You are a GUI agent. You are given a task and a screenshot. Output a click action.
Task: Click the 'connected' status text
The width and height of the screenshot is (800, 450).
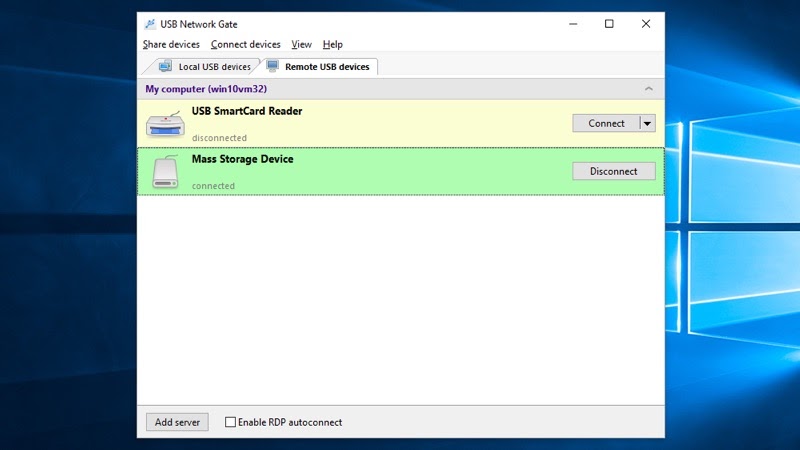213,186
